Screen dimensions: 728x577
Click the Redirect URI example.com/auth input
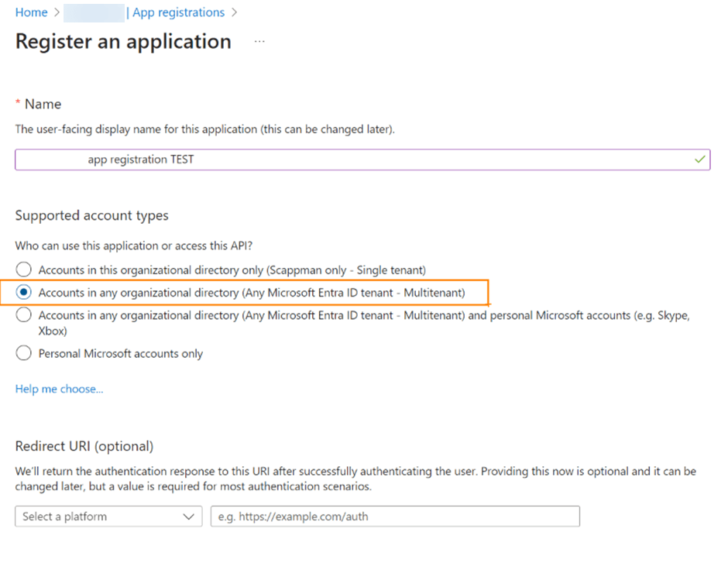[x=395, y=516]
